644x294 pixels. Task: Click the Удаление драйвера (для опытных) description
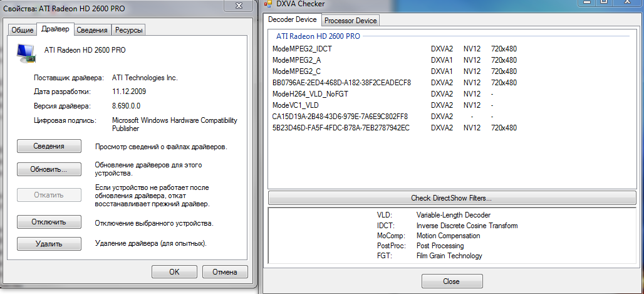151,243
